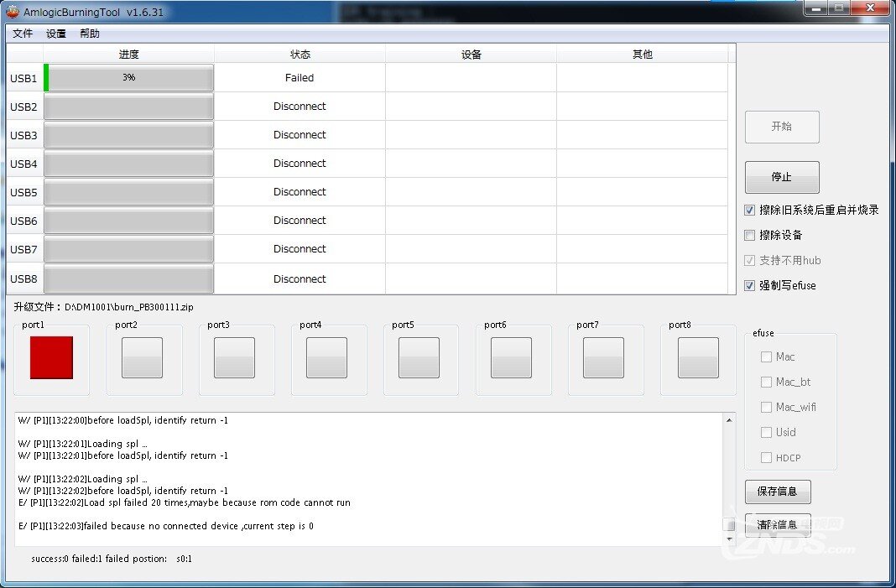Screen dimensions: 896x588
Task: Click the USB2 Disconnect status cell
Action: click(300, 107)
